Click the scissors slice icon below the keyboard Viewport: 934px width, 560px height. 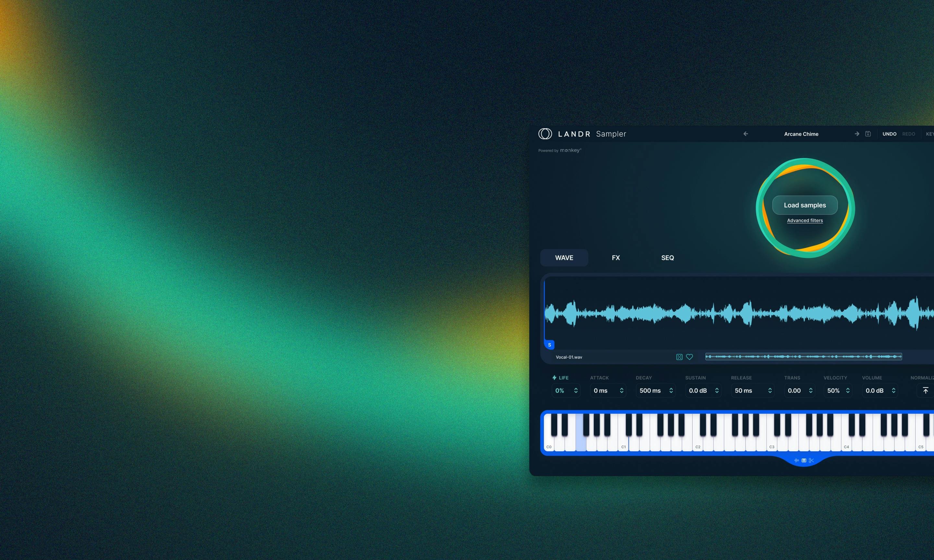tap(811, 461)
